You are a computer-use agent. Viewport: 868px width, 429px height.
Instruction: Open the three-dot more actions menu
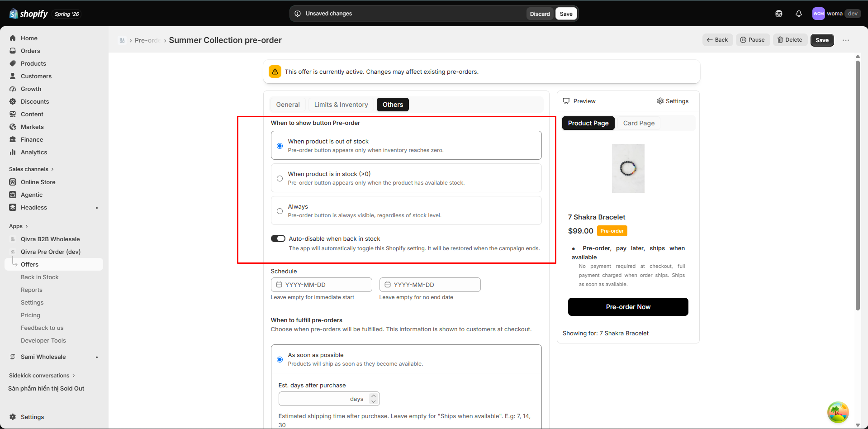(x=846, y=40)
